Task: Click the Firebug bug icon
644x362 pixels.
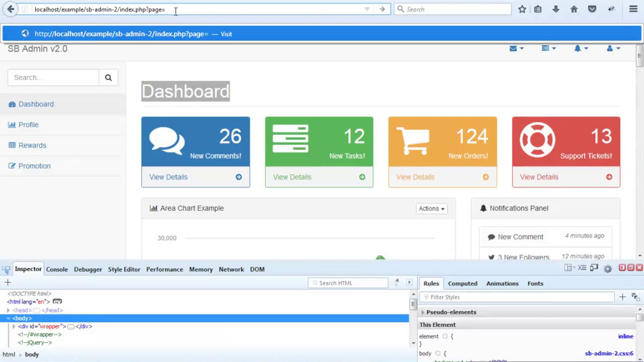Action: tap(611, 9)
